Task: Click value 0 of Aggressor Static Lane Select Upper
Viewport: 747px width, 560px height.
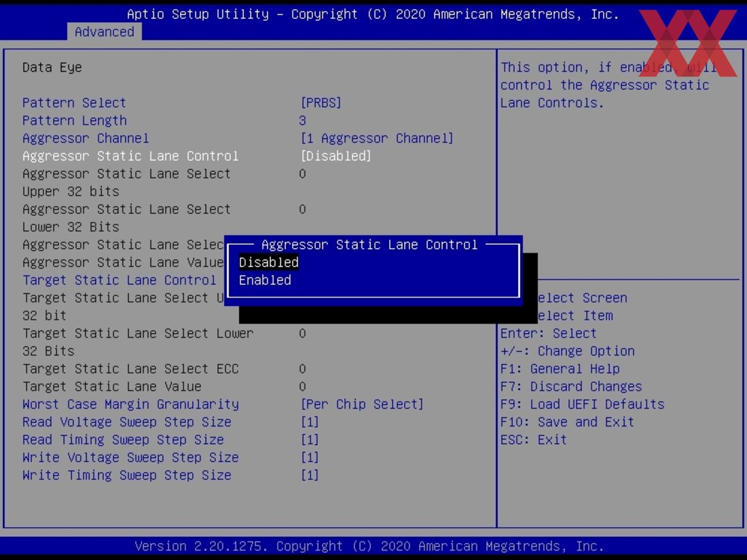Action: (303, 173)
